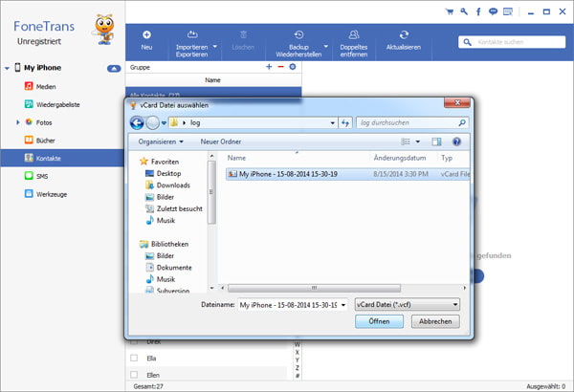This screenshot has width=574, height=392.
Task: Click the Backup Wiederherstellen toolbar icon
Action: (298, 34)
